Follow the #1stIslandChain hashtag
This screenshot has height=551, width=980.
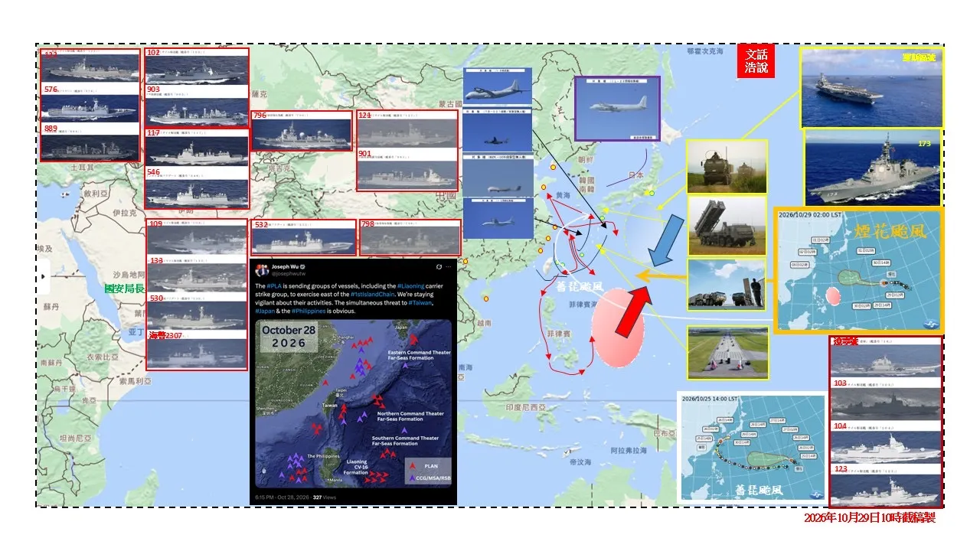371,294
